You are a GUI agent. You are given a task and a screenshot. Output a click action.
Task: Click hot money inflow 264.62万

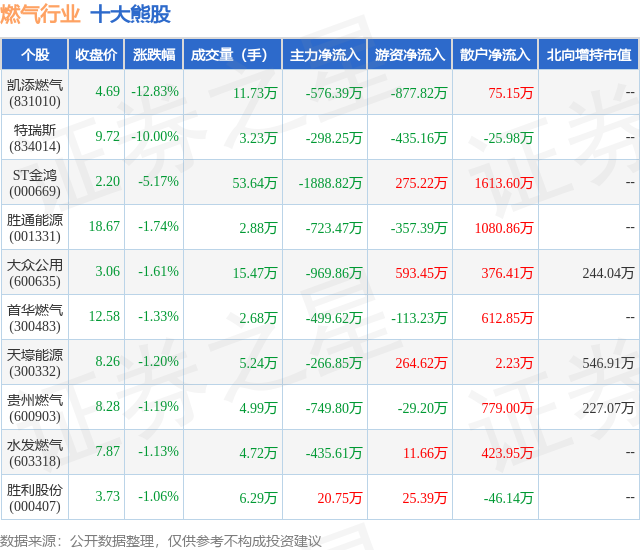tap(421, 363)
